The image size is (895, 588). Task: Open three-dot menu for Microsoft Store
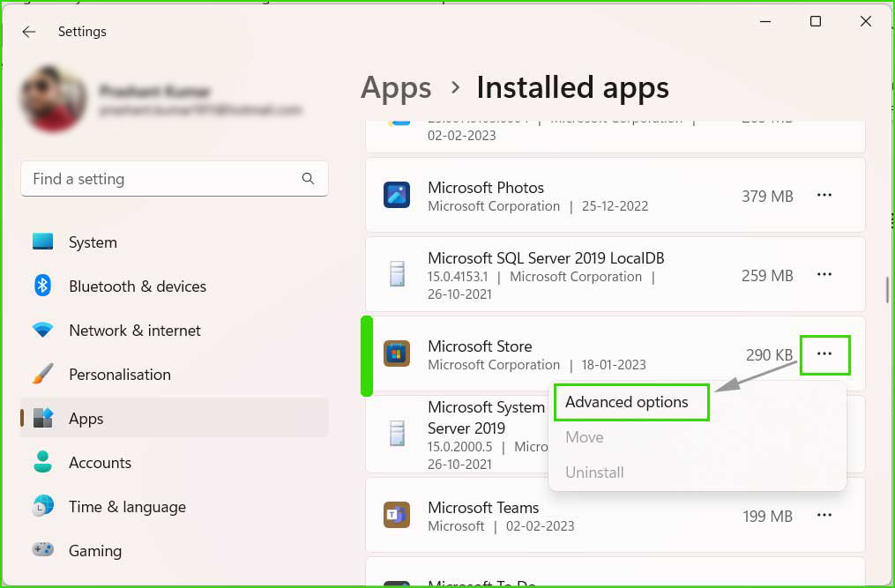pyautogui.click(x=824, y=354)
